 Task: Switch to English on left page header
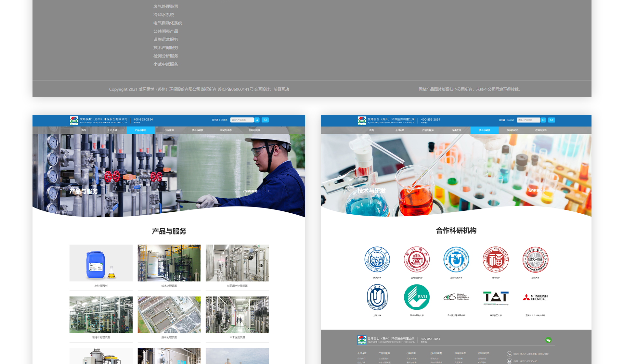(224, 120)
